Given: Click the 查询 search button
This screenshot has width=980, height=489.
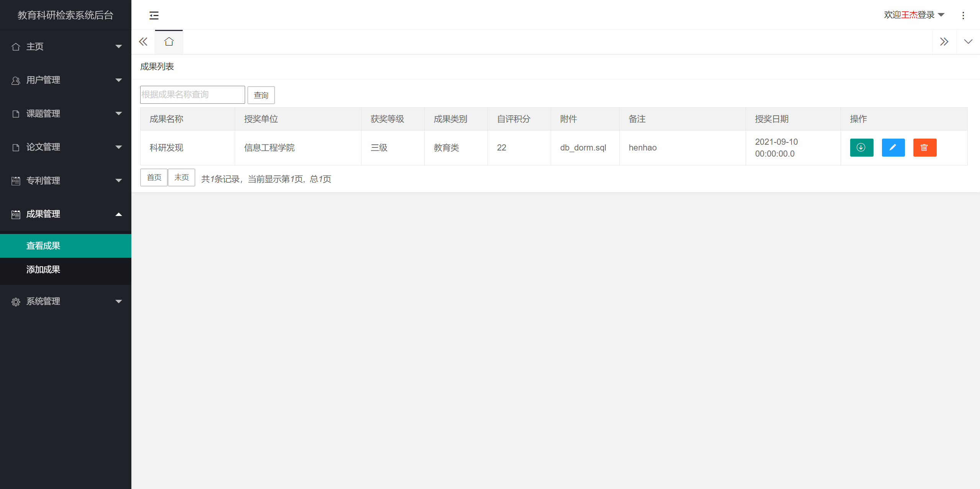Looking at the screenshot, I should pyautogui.click(x=261, y=95).
